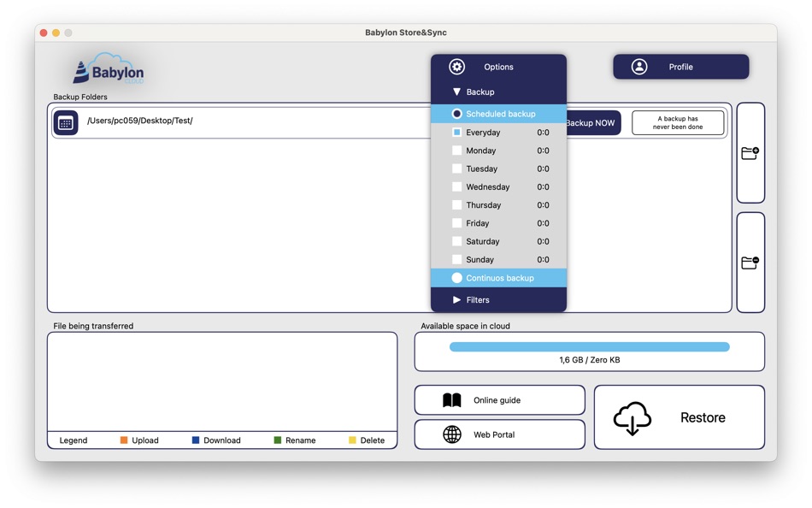Click the orange Upload legend swatch

click(x=124, y=440)
